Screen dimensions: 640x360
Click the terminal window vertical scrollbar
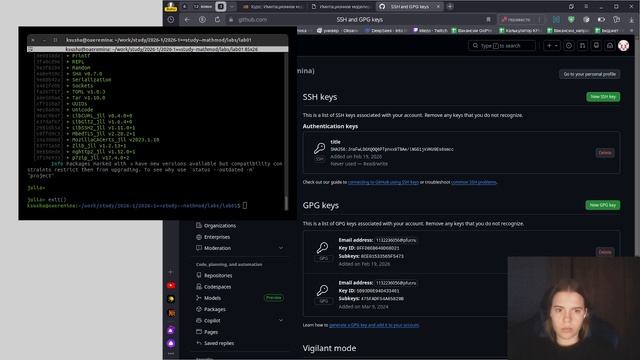coord(286,131)
